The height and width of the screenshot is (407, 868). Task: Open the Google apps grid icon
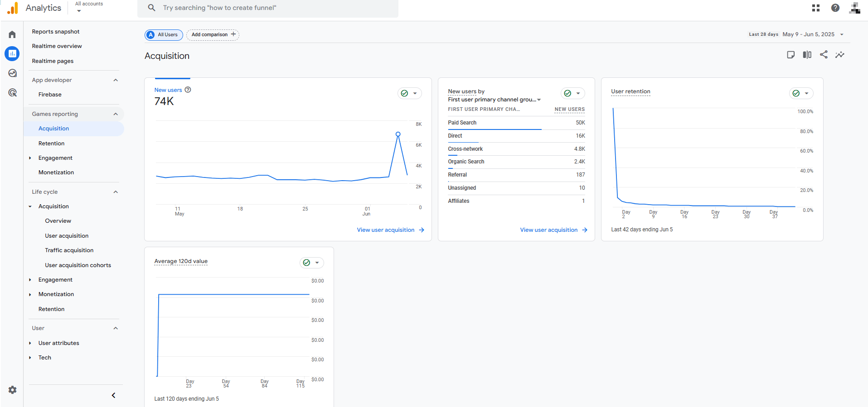click(816, 8)
